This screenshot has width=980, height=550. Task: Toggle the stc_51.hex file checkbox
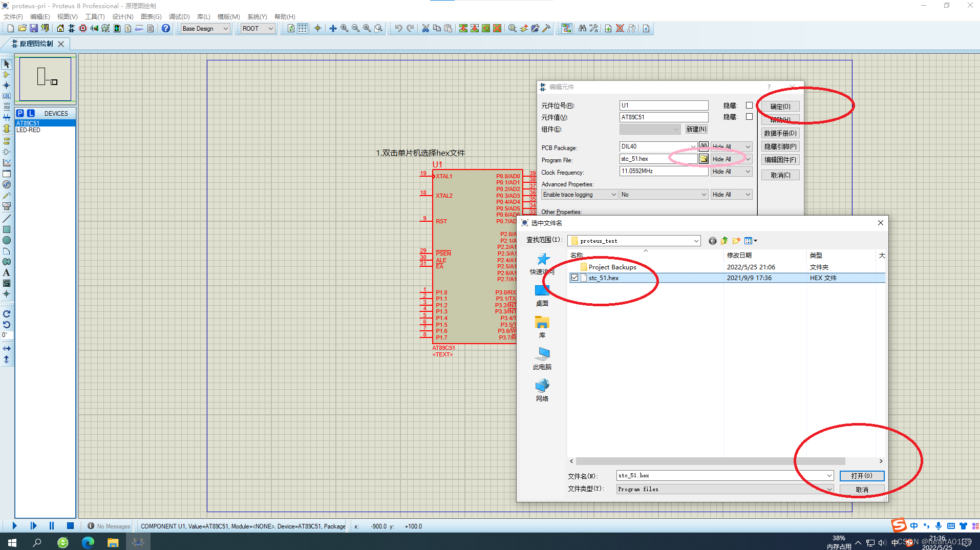pos(575,278)
